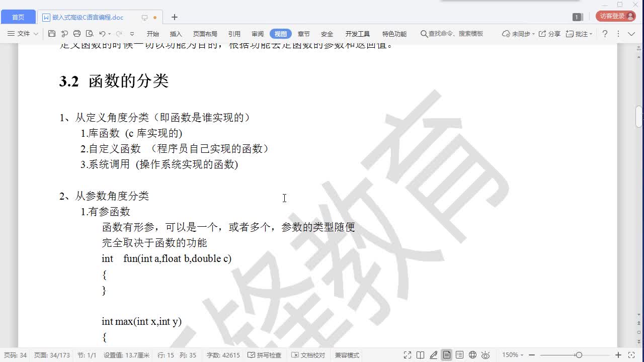Click the Save icon in quick toolbar

[x=52, y=34]
